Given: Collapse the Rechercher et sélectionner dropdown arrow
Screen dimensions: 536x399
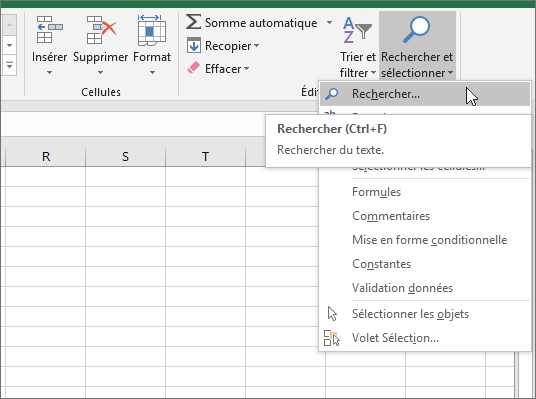Looking at the screenshot, I should [x=451, y=73].
